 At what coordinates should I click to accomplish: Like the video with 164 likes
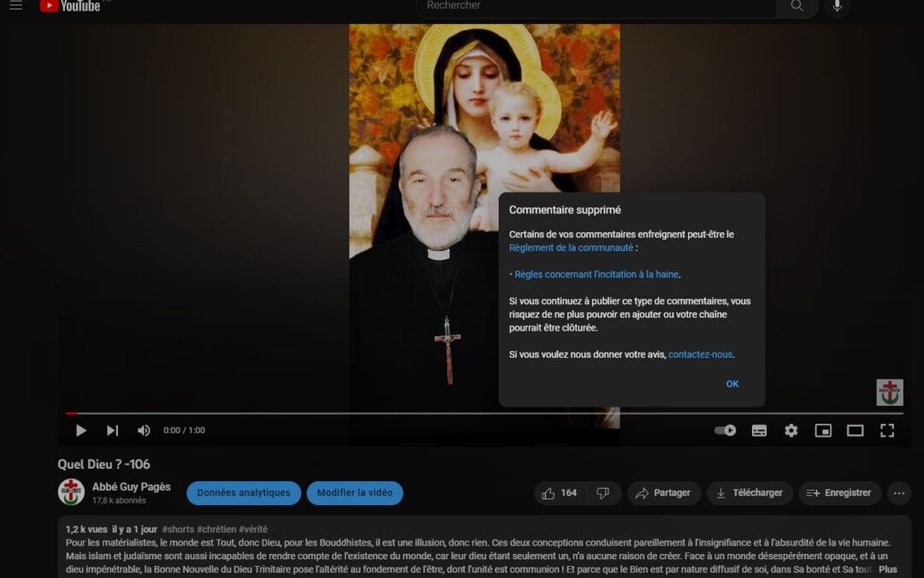560,493
